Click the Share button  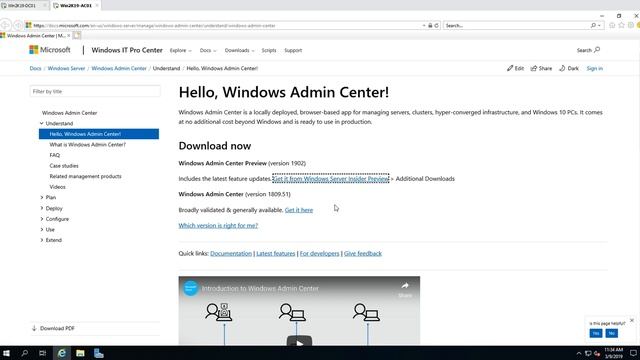click(541, 68)
